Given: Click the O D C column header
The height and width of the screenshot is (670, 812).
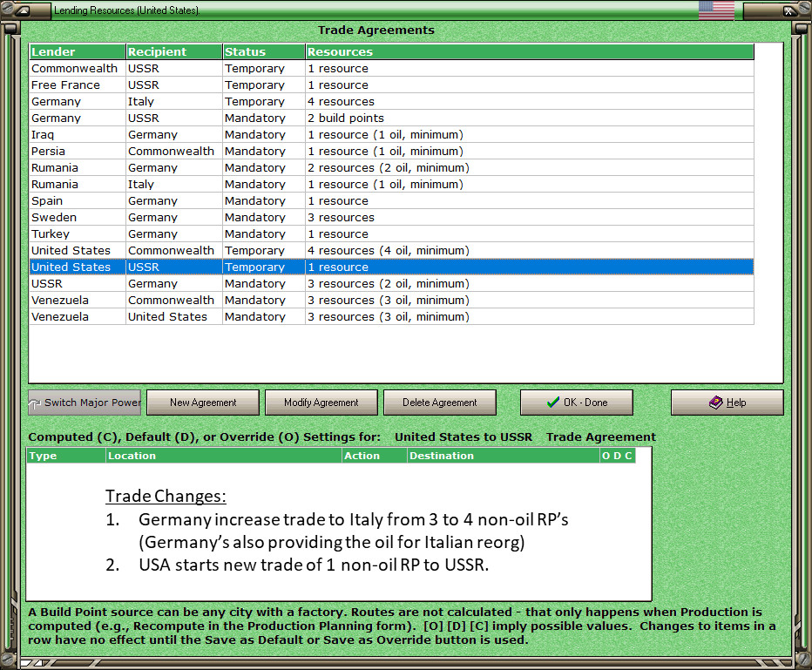Looking at the screenshot, I should 618,456.
